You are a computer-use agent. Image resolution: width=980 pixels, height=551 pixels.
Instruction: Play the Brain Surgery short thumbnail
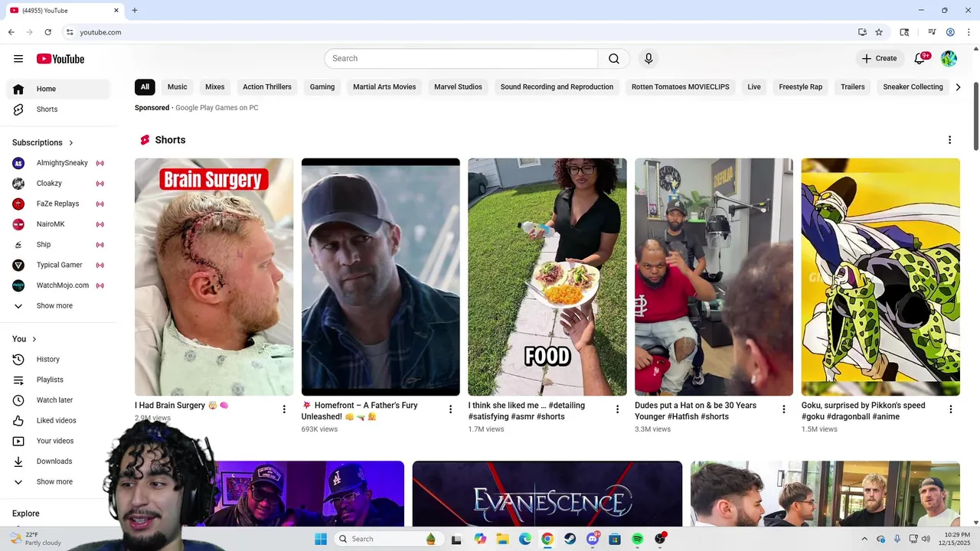pyautogui.click(x=214, y=277)
